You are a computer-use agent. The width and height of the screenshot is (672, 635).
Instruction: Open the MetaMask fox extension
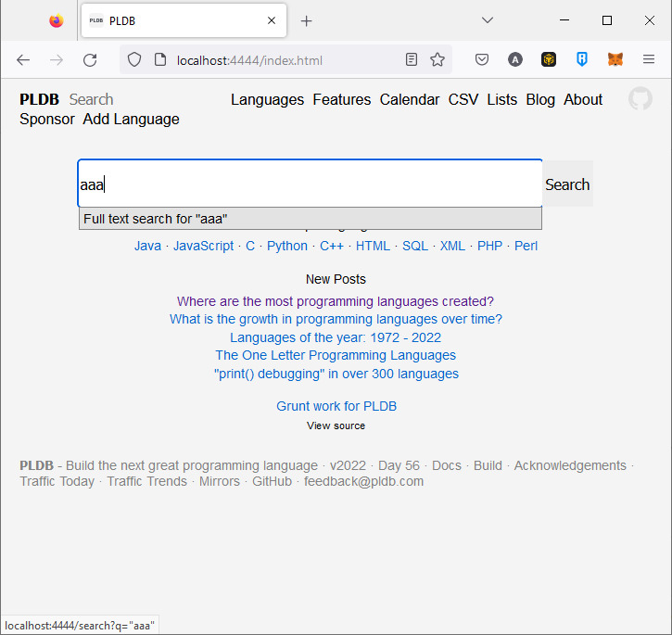(615, 59)
